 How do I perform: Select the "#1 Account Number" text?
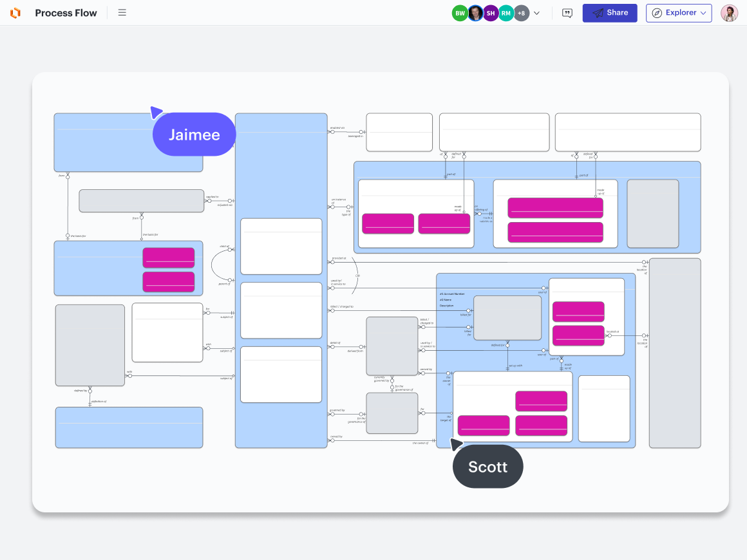coord(453,294)
